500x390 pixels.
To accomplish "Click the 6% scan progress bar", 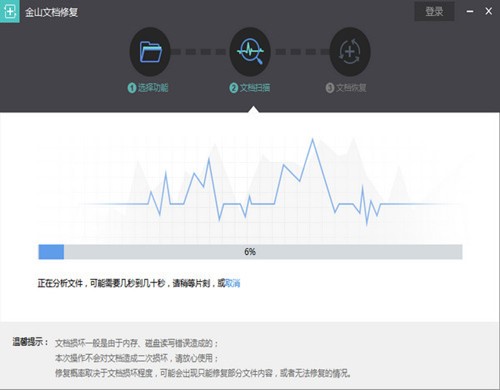I will tap(250, 252).
